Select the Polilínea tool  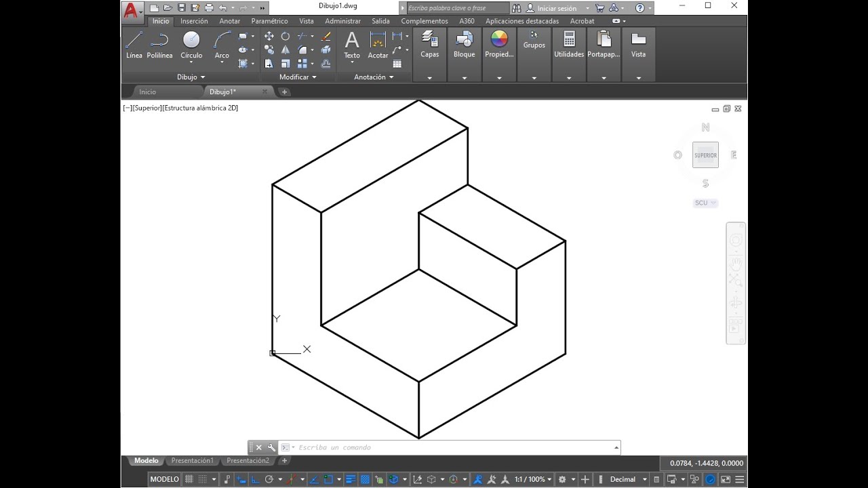click(x=159, y=45)
